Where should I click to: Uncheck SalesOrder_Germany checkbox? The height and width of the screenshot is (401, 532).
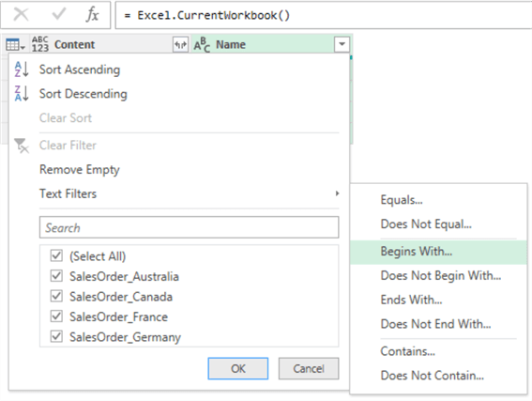coord(56,336)
